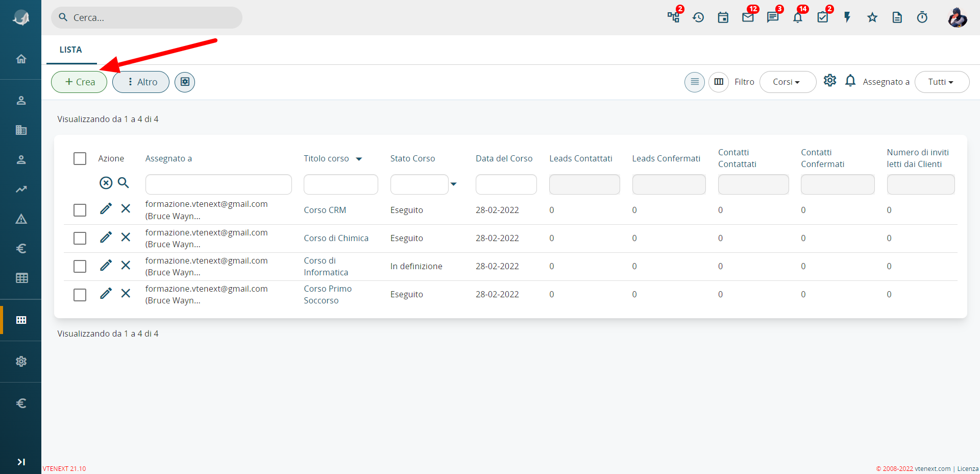
Task: Click the vtenext logo in sidebar
Action: pos(21,17)
